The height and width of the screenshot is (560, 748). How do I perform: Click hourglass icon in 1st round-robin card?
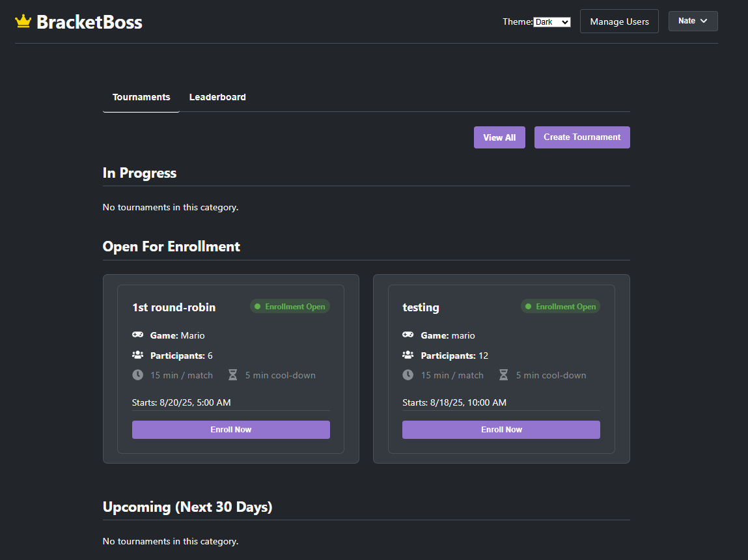tap(233, 375)
